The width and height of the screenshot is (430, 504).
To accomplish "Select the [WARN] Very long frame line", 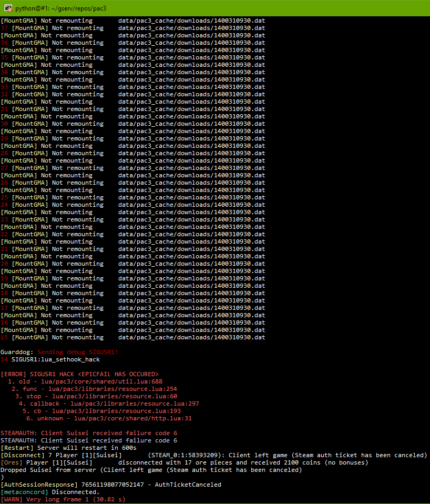I will [63, 499].
